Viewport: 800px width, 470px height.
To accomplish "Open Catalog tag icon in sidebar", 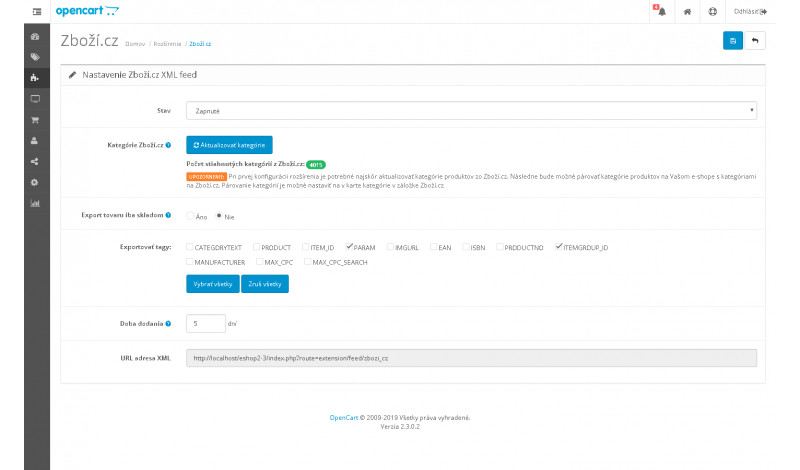I will 35,57.
